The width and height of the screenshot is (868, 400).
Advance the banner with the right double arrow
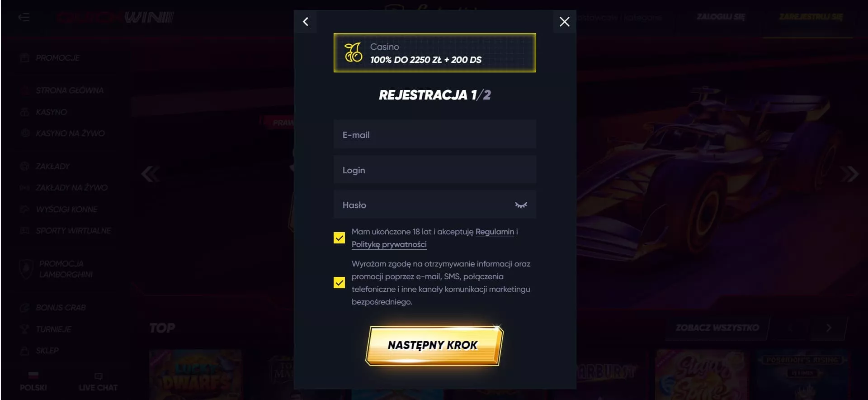[849, 174]
